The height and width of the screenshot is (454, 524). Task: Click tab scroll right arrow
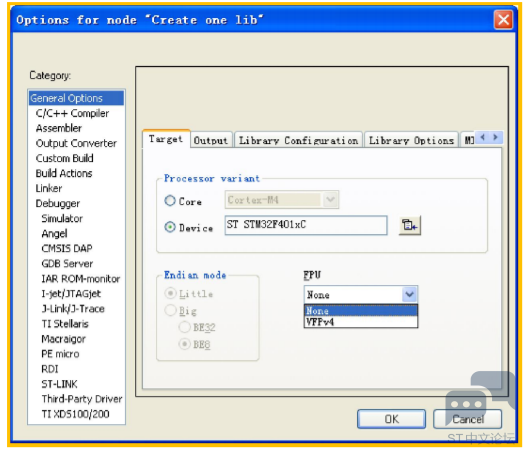(x=496, y=137)
